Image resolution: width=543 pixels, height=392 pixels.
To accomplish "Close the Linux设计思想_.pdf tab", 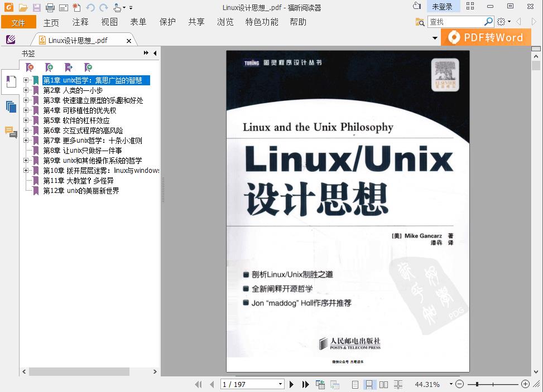I will (x=129, y=41).
